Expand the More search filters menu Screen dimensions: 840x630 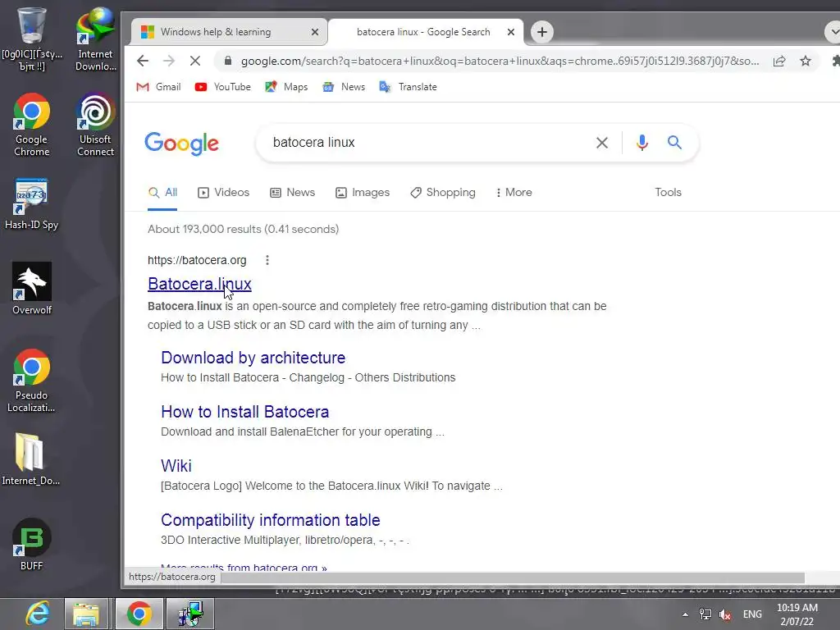514,192
